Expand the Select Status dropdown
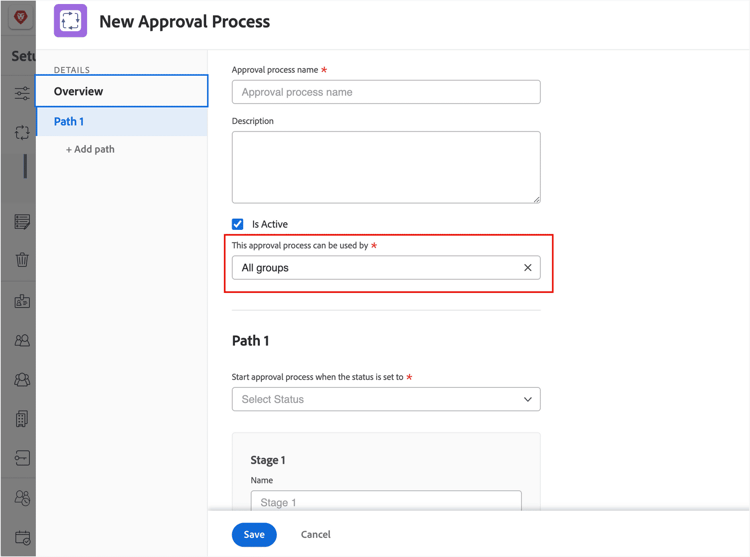Viewport: 750px width, 557px height. [386, 399]
